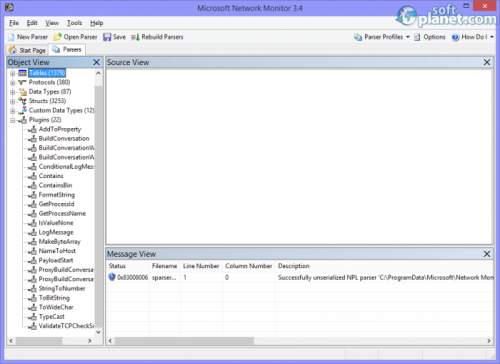500x364 pixels.
Task: Sort messages by Description column
Action: [x=384, y=266]
